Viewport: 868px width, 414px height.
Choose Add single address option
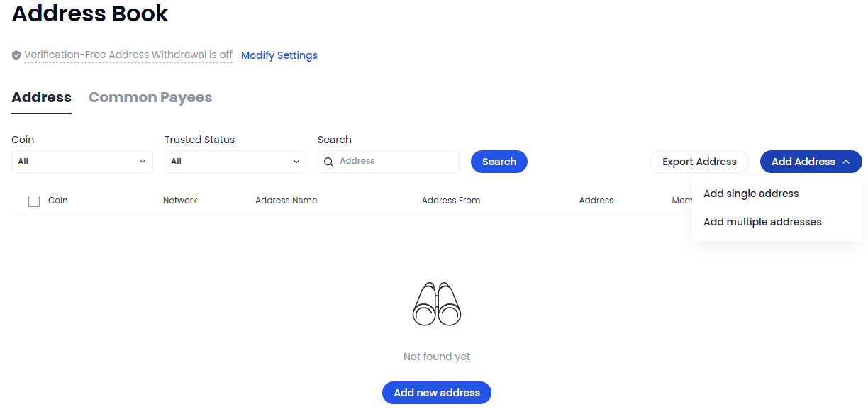coord(751,194)
